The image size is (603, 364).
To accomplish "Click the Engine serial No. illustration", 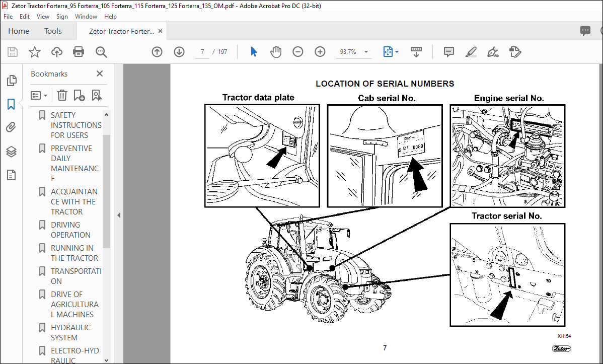I will pyautogui.click(x=507, y=156).
